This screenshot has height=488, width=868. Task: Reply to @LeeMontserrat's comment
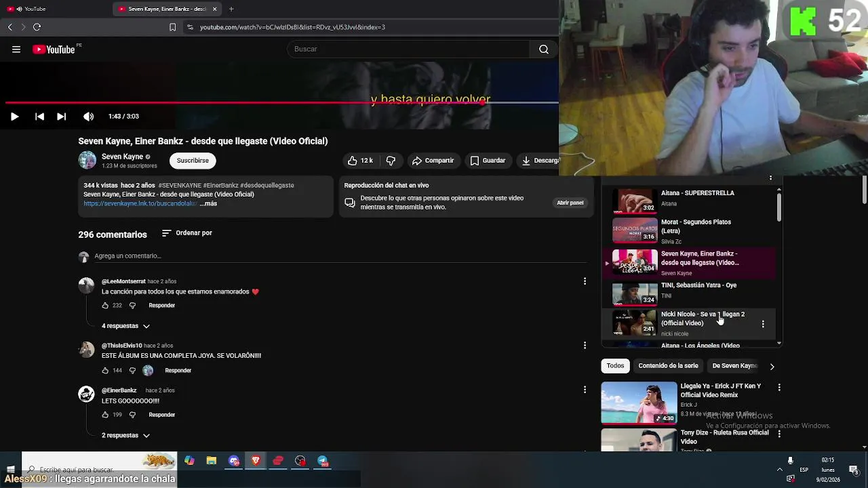tap(161, 306)
